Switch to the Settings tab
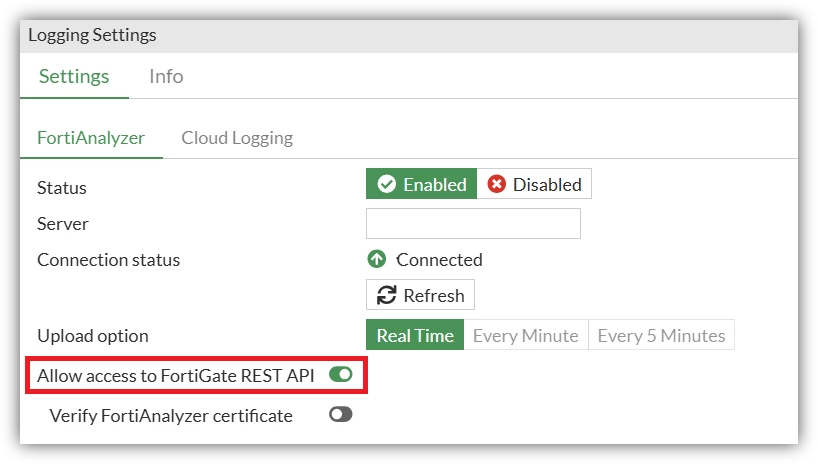 click(x=74, y=77)
